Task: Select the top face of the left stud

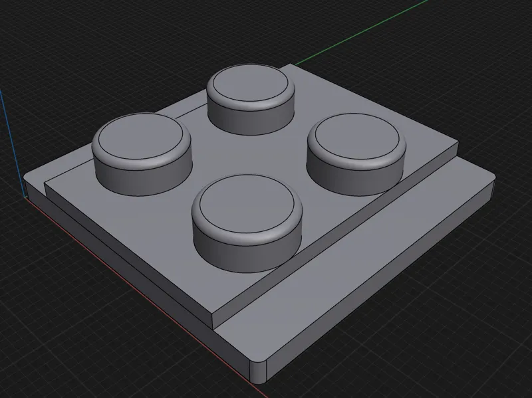Action: tap(140, 136)
